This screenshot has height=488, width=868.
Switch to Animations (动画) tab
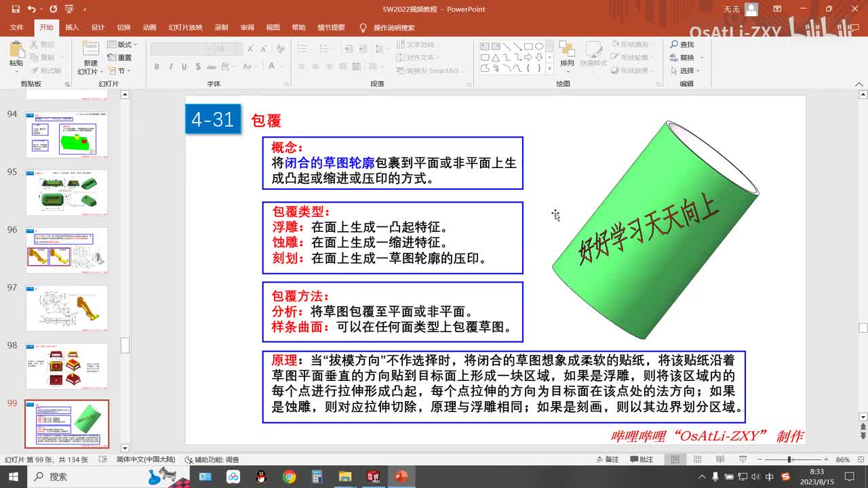[x=150, y=28]
